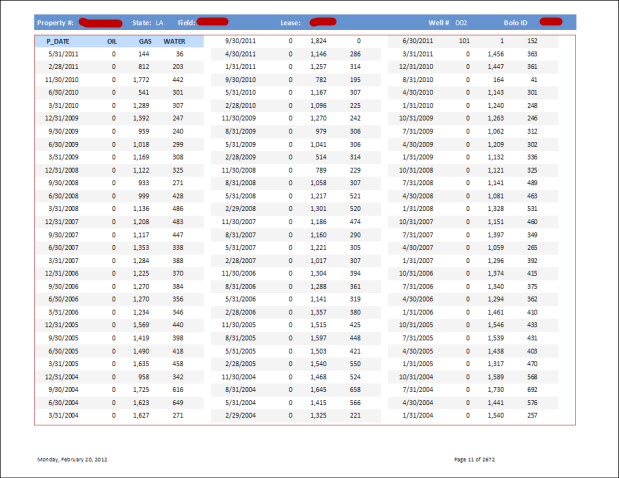
Task: Click gas value 1,325 in 2/29/2004 row
Action: [318, 415]
